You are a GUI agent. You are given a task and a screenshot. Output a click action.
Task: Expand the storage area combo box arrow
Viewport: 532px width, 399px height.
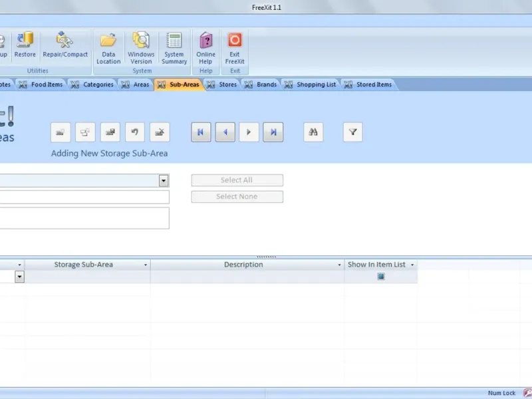click(x=164, y=180)
